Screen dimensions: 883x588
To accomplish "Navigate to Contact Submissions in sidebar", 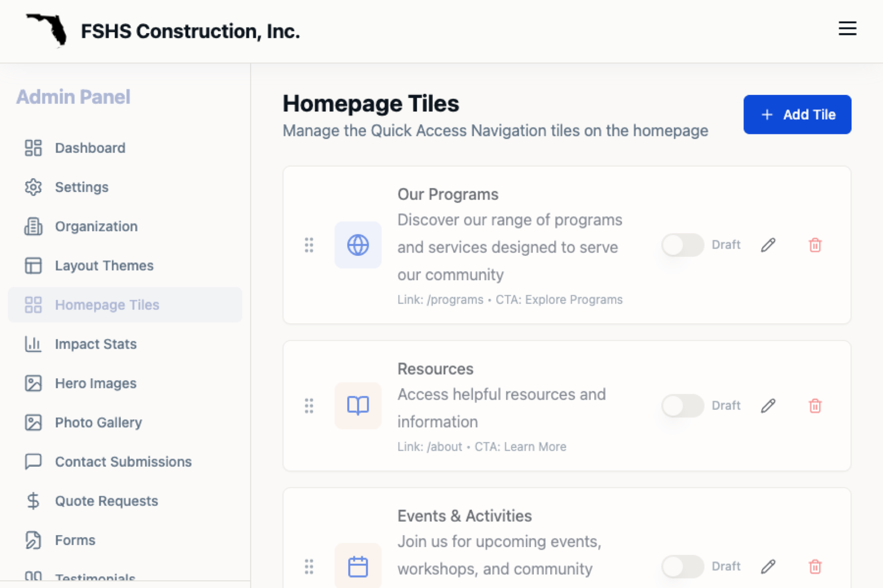I will point(123,462).
